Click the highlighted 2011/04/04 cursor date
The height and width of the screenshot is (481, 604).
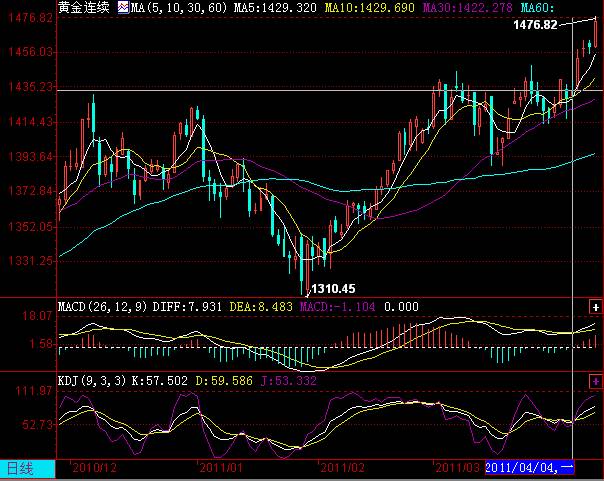click(530, 468)
